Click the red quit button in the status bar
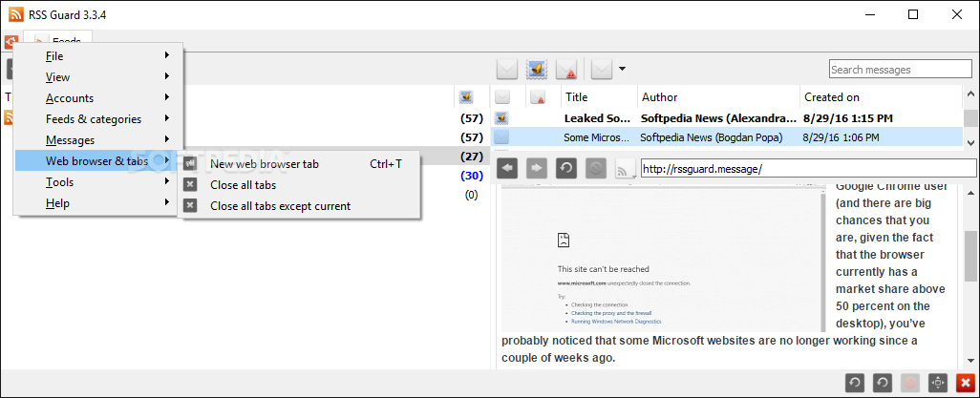980x398 pixels. [x=966, y=383]
